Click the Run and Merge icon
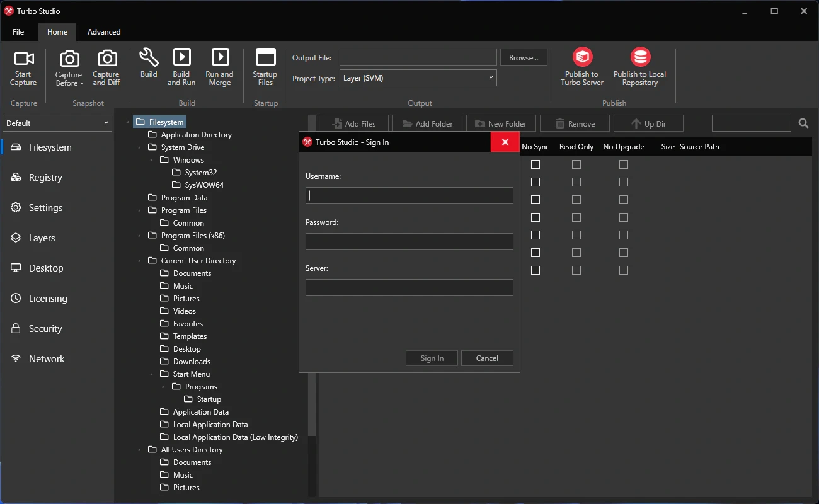Image resolution: width=819 pixels, height=504 pixels. click(x=220, y=57)
